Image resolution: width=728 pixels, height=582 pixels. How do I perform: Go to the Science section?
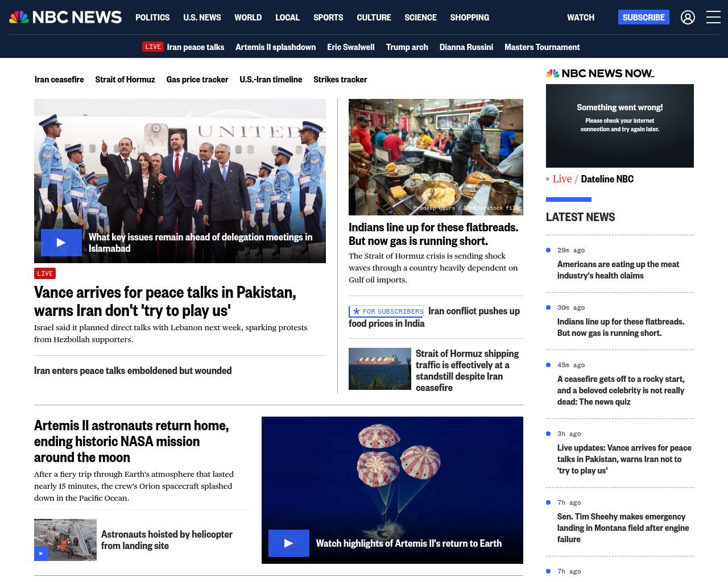pyautogui.click(x=420, y=18)
